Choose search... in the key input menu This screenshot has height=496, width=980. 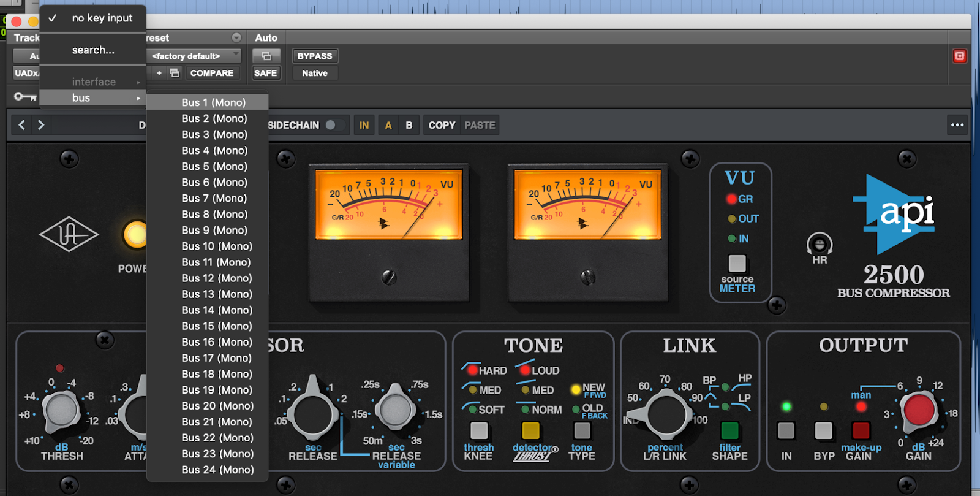tap(93, 50)
